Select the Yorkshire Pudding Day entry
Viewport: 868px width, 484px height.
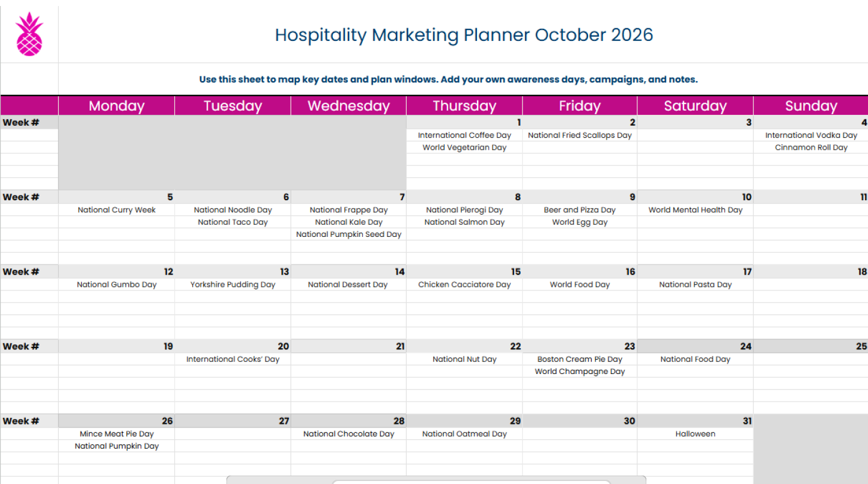click(232, 284)
